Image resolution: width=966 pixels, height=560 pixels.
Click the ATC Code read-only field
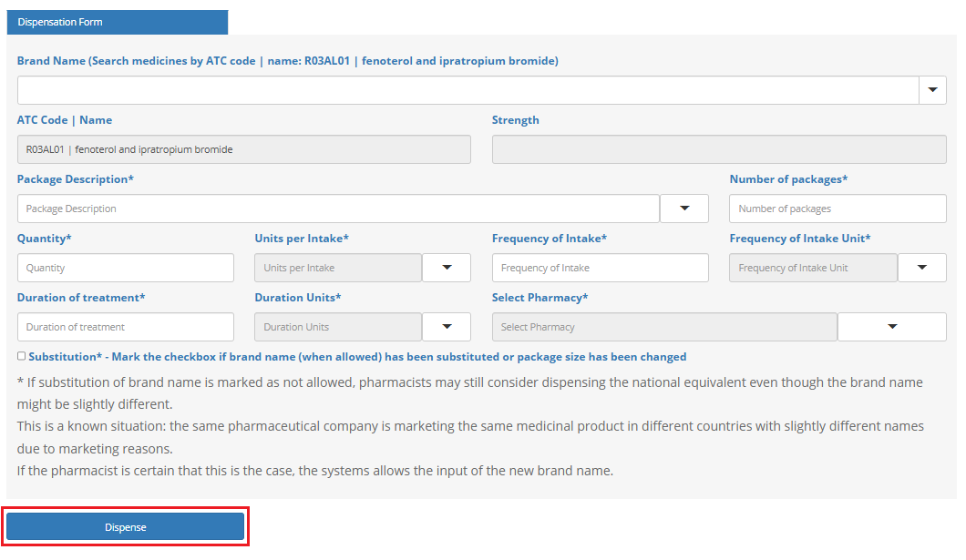pyautogui.click(x=243, y=149)
